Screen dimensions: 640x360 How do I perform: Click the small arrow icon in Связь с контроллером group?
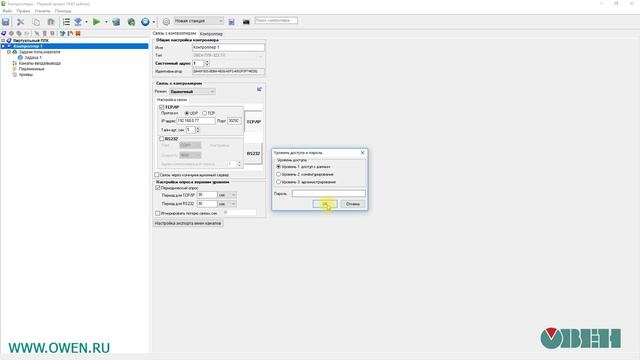[x=259, y=89]
